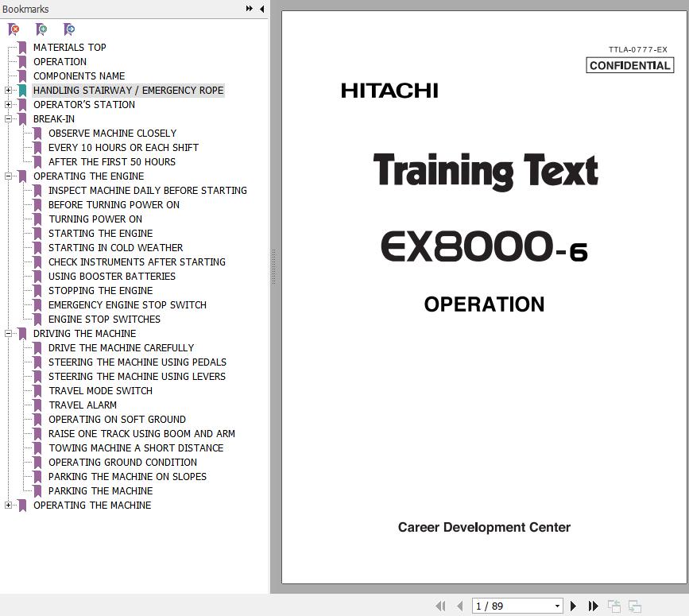Open EVERY 10 HOURS OR EACH SHIFT bookmark
Screen dimensions: 689x616
(123, 148)
